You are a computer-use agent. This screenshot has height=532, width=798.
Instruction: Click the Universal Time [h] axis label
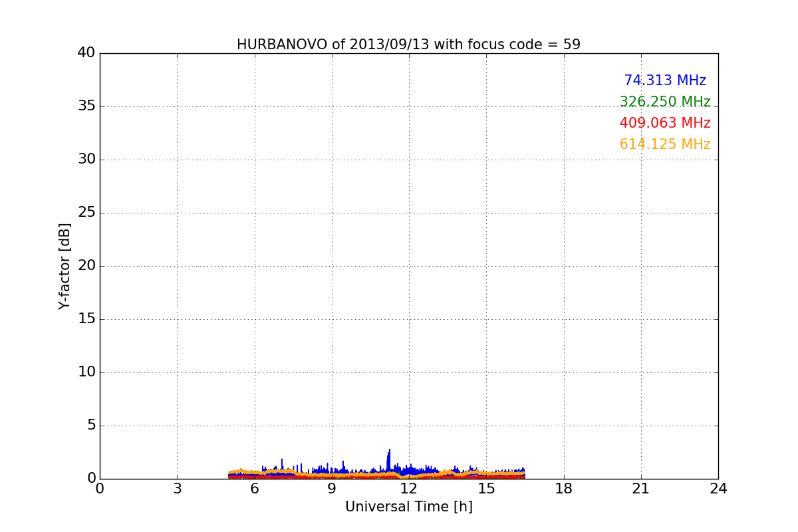408,507
